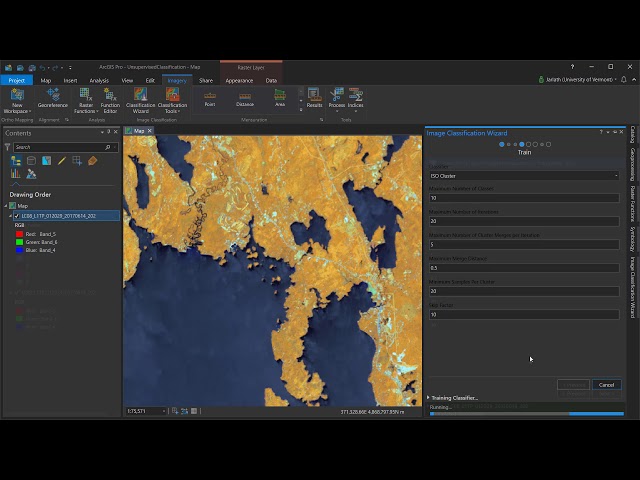Image resolution: width=640 pixels, height=480 pixels.
Task: Click the Blue Band_4 color swatch
Action: coord(19,250)
